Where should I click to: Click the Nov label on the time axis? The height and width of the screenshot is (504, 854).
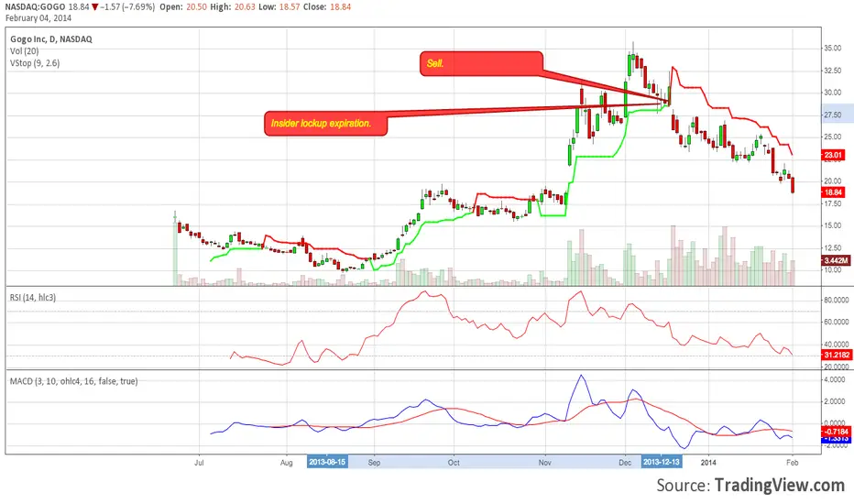544,463
